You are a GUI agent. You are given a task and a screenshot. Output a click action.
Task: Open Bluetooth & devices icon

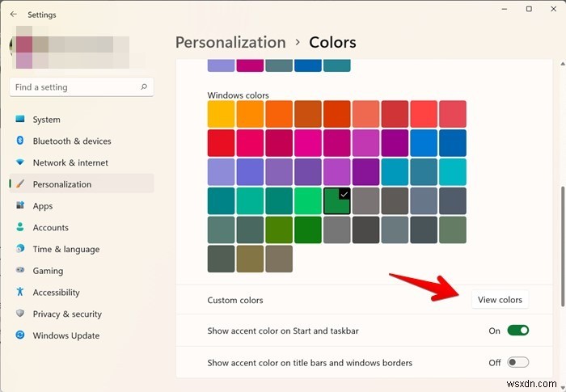[20, 141]
